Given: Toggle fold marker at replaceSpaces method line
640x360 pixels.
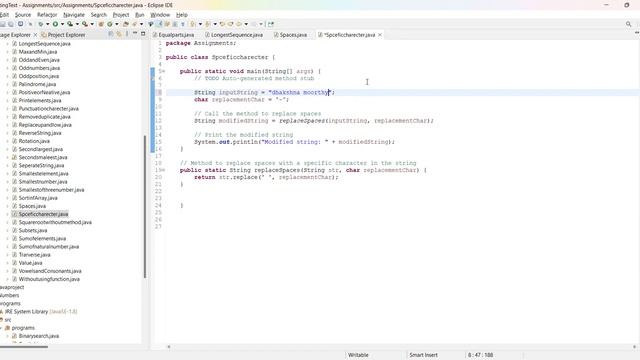Looking at the screenshot, I should tap(163, 170).
